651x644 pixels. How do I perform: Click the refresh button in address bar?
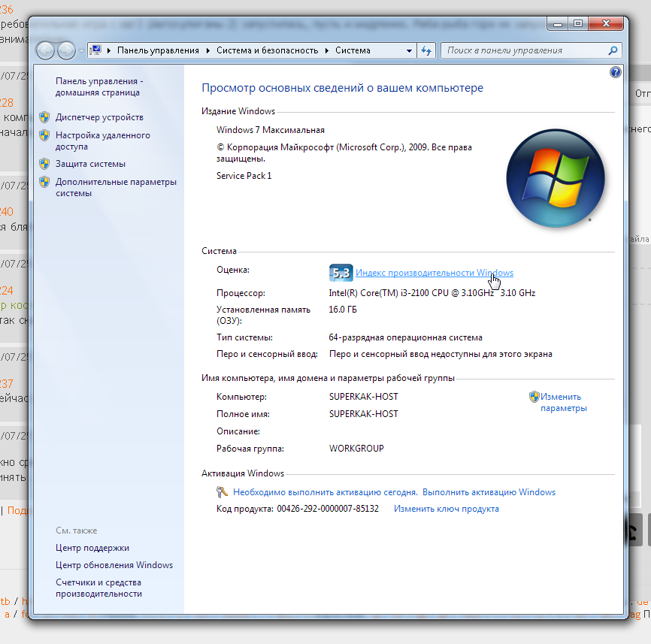tap(426, 50)
